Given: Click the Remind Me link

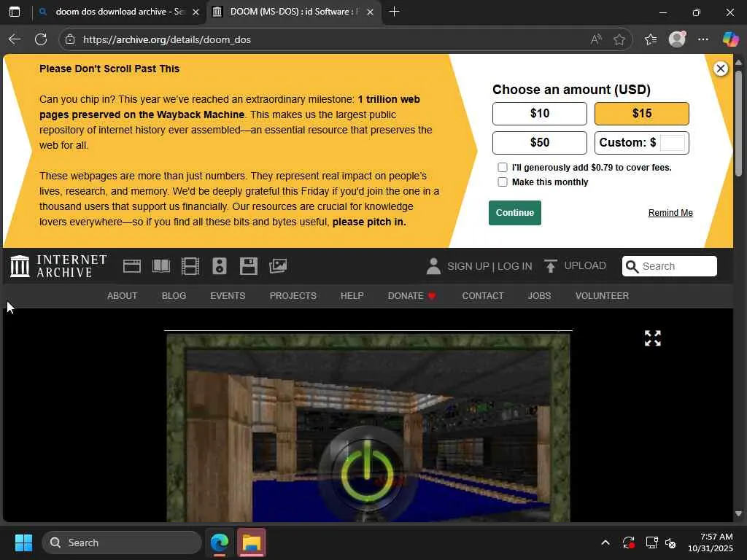Looking at the screenshot, I should (670, 213).
